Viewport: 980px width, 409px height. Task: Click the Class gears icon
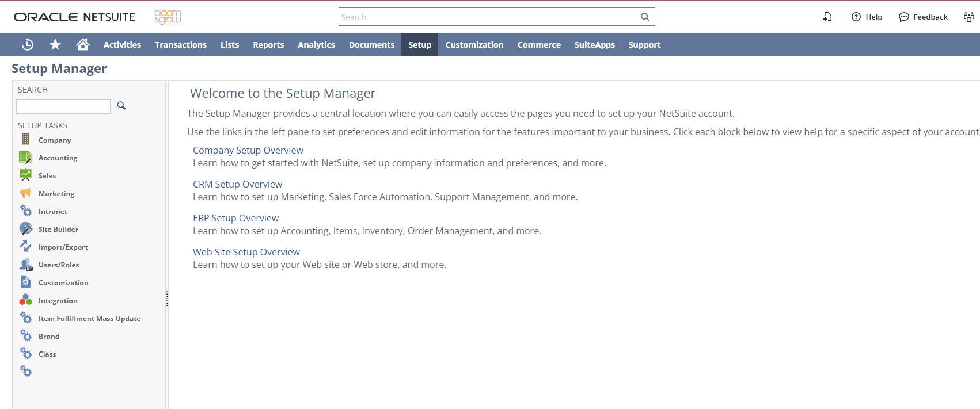coord(26,353)
